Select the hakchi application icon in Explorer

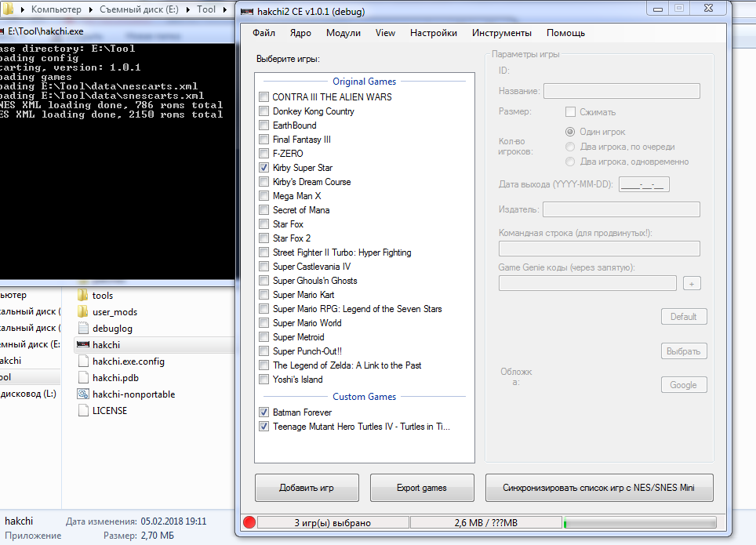click(83, 344)
